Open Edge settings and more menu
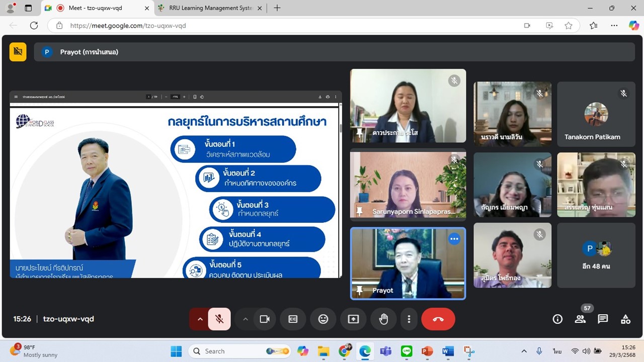The height and width of the screenshot is (362, 644). pyautogui.click(x=614, y=26)
